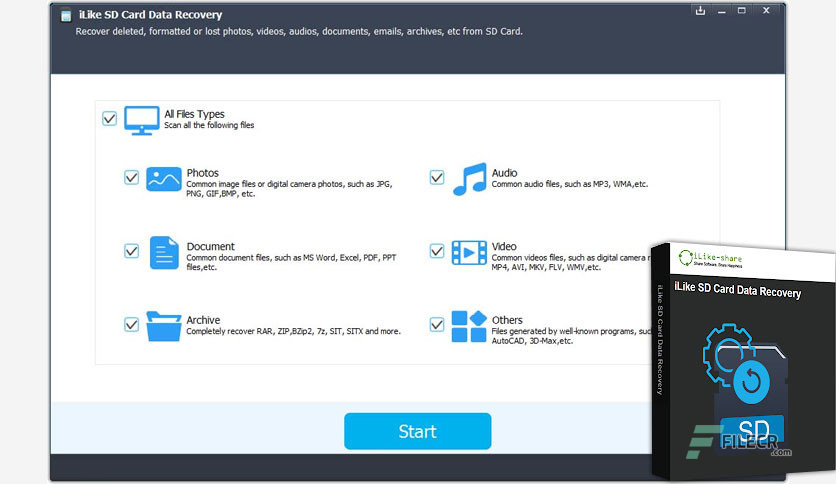Viewport: 836px width, 484px height.
Task: Click the All Files Types monitor icon
Action: (x=141, y=120)
